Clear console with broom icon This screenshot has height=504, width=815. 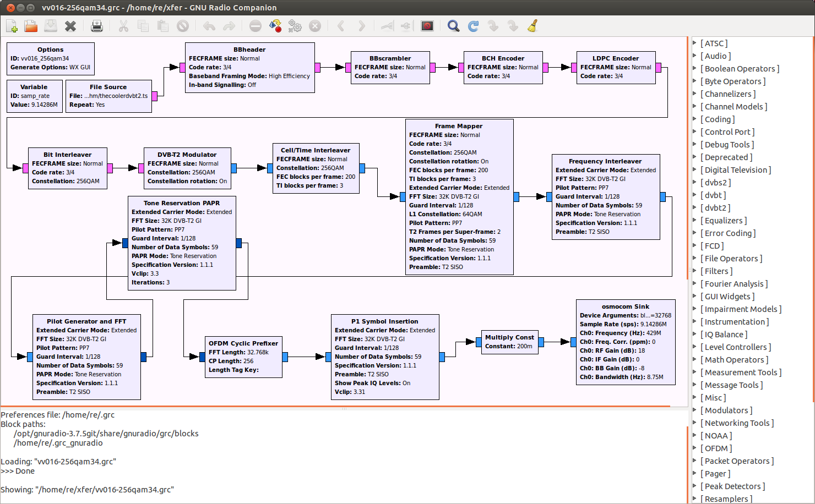pyautogui.click(x=533, y=26)
